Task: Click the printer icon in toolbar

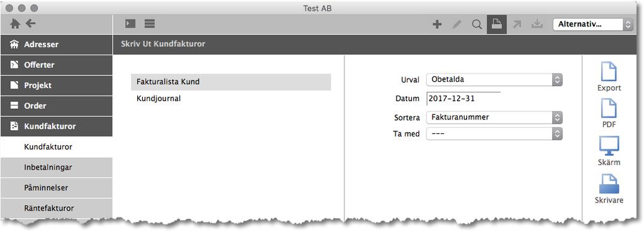Action: (x=497, y=25)
